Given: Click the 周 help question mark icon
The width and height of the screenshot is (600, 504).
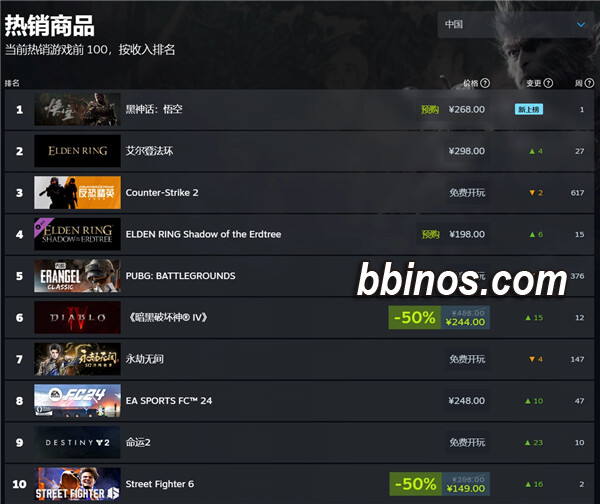Looking at the screenshot, I should pos(589,83).
